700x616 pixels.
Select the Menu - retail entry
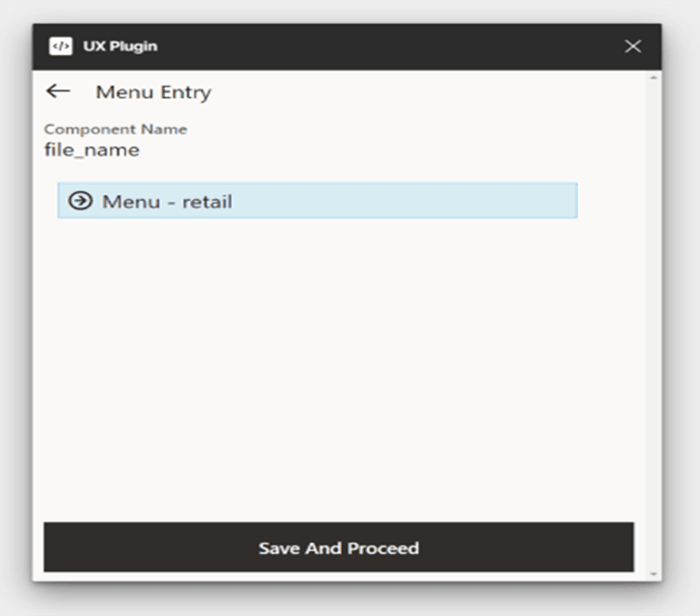(168, 202)
